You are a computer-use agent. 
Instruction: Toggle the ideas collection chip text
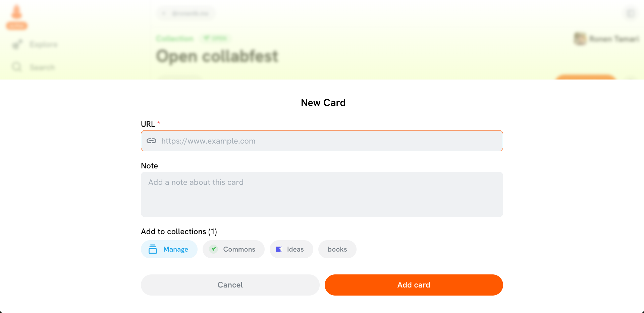click(295, 249)
